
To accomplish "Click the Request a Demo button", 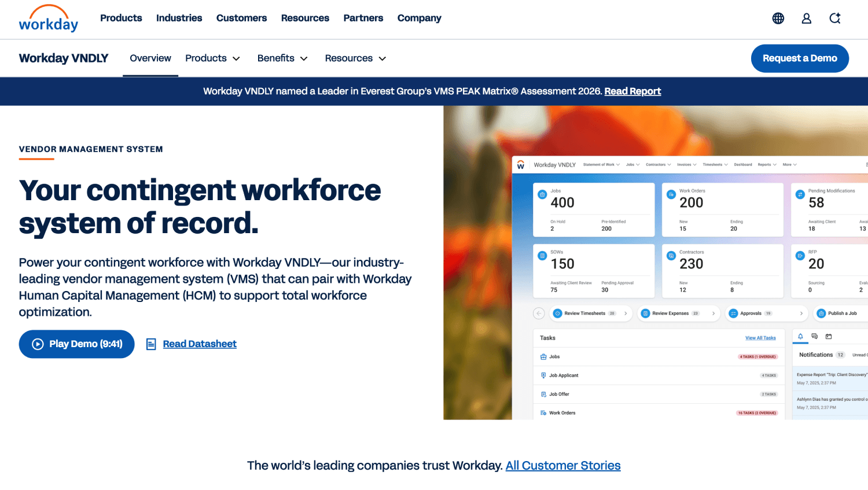I will pos(800,58).
